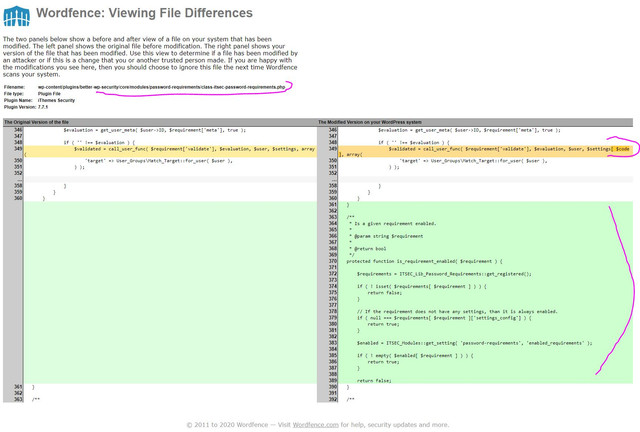The height and width of the screenshot is (432, 640).
Task: Click the 'File type:' label
Action: 14,94
